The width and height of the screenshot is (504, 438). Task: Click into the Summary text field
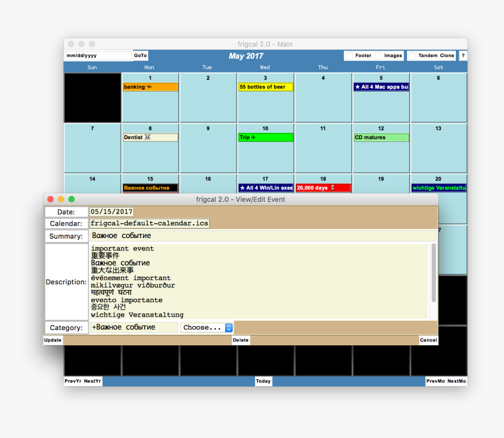tap(263, 236)
